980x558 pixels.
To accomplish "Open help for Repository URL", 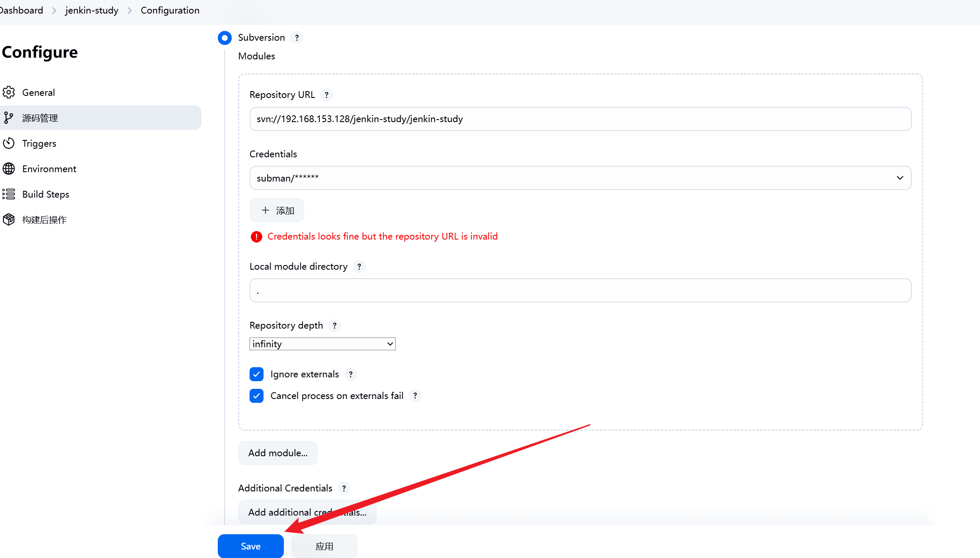I will coord(327,95).
